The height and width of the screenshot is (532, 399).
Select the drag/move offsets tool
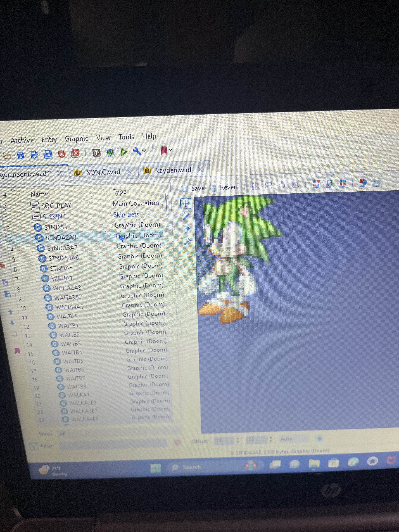(185, 204)
